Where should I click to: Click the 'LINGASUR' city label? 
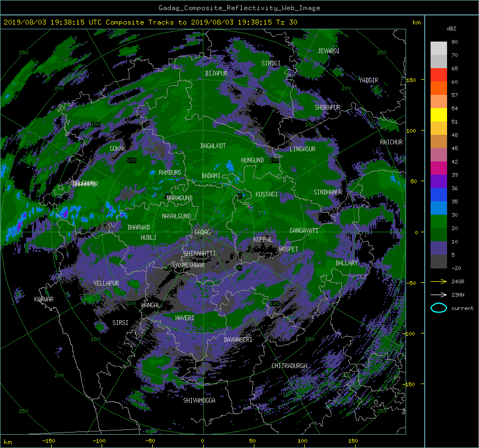pyautogui.click(x=302, y=149)
